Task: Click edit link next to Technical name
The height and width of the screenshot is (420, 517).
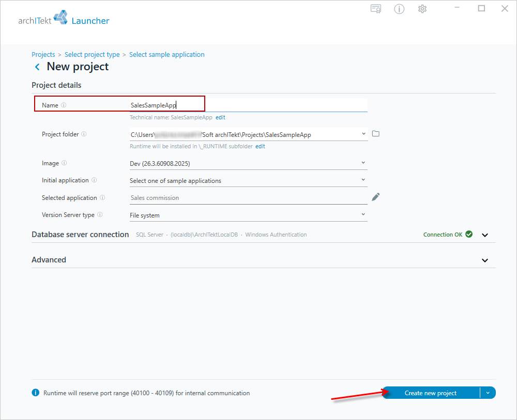Action: [220, 117]
